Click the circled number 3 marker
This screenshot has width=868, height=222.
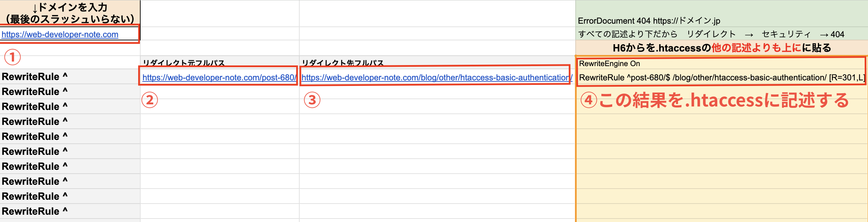coord(312,100)
